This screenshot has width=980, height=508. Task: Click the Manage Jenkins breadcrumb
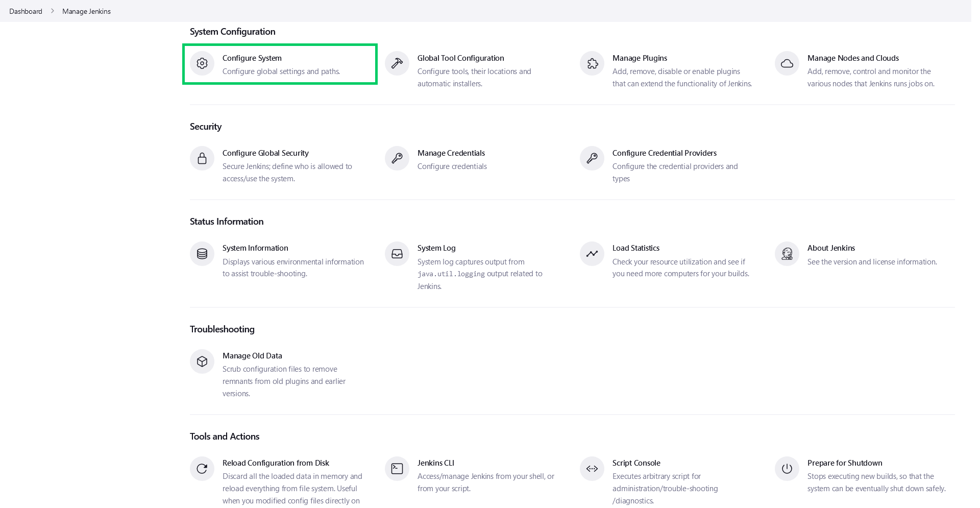tap(86, 11)
